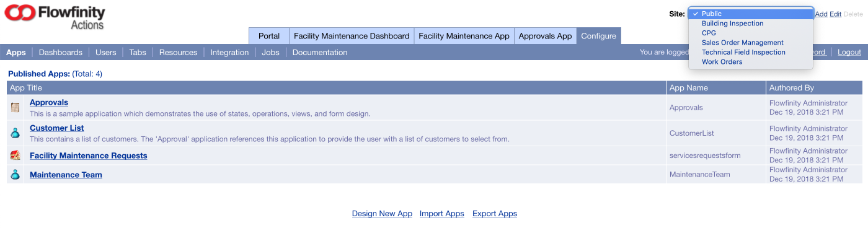Image resolution: width=868 pixels, height=228 pixels.
Task: Pick Technical Field Inspection site option
Action: pos(751,52)
